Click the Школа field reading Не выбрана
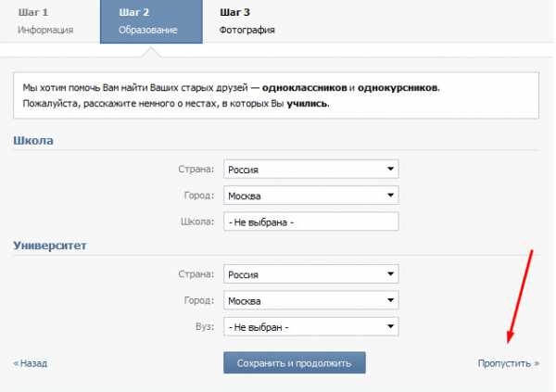Screen dimensions: 556x392 (x=311, y=221)
